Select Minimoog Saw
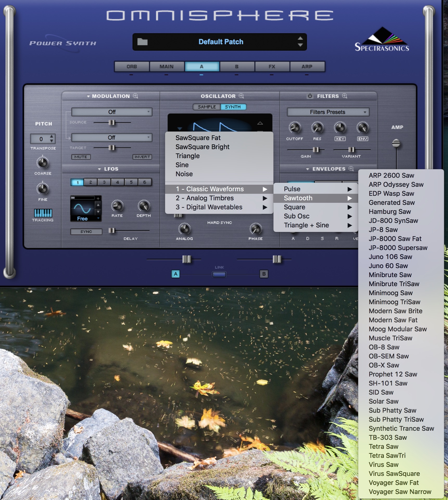 pos(401,293)
